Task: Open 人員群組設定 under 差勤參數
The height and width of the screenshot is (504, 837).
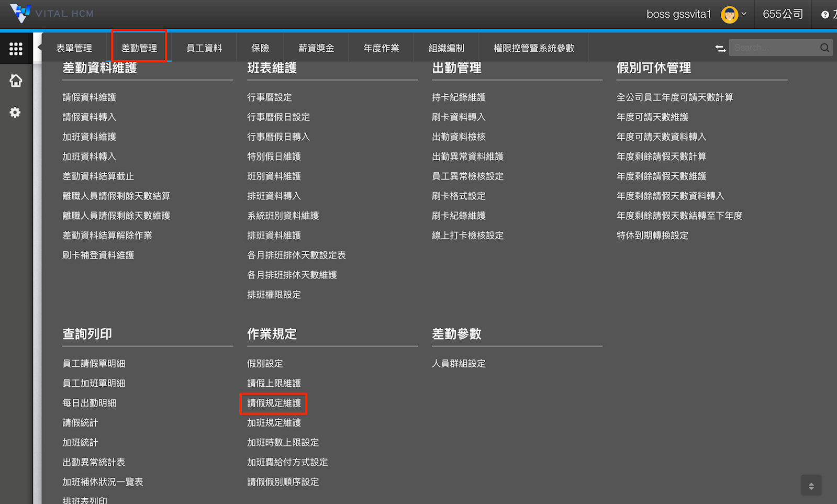Action: tap(459, 363)
